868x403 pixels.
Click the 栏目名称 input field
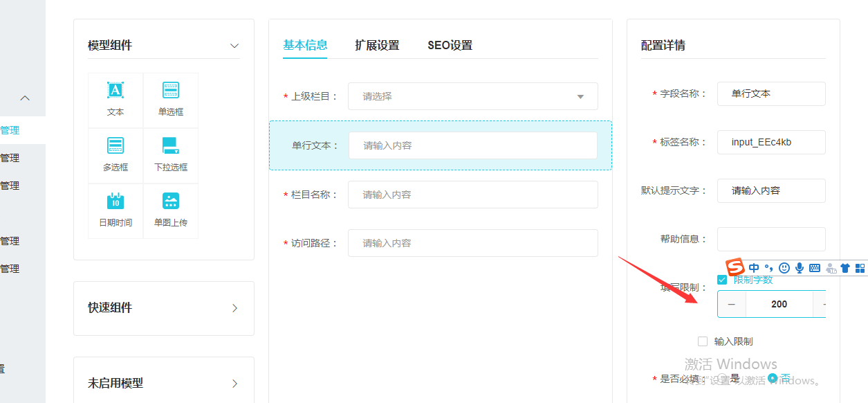click(473, 195)
